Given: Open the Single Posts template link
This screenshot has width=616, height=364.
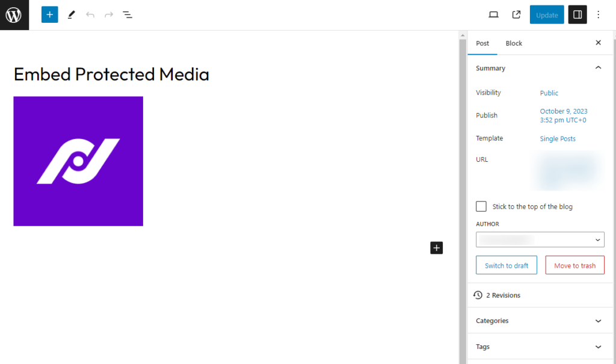Looking at the screenshot, I should click(x=557, y=138).
